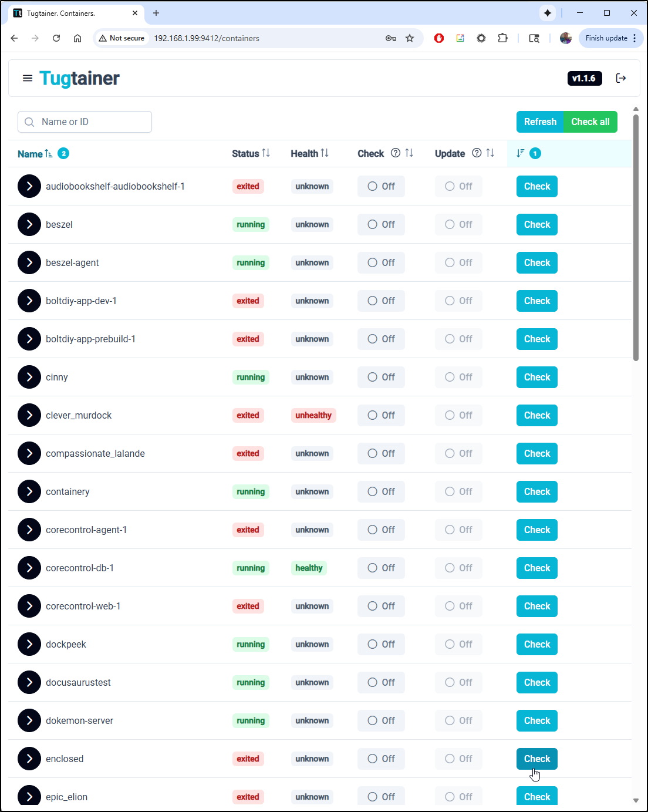Open browser extensions puzzle icon
This screenshot has height=812, width=648.
tap(502, 38)
